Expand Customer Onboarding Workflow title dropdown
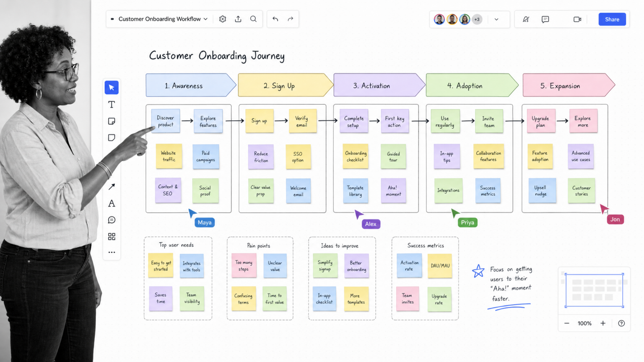This screenshot has height=362, width=644. [x=205, y=19]
